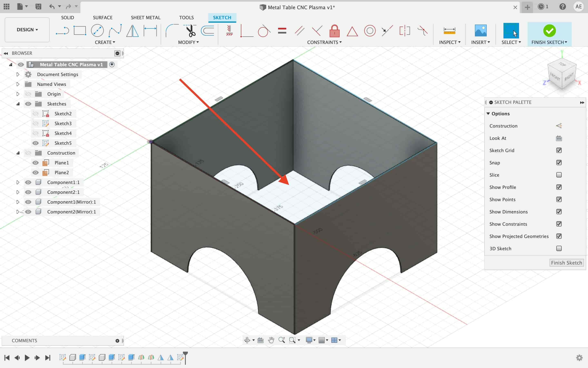Image resolution: width=588 pixels, height=368 pixels.
Task: Open the Help question mark
Action: [562, 7]
